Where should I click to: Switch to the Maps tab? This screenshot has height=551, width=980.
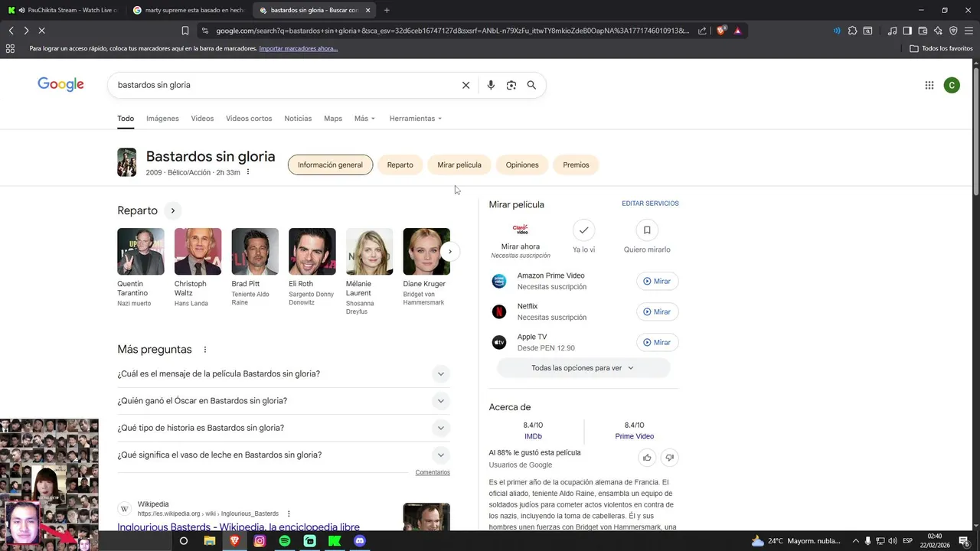[333, 119]
